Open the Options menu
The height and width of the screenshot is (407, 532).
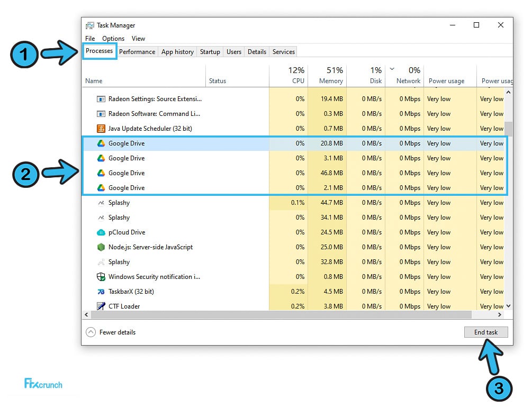113,38
